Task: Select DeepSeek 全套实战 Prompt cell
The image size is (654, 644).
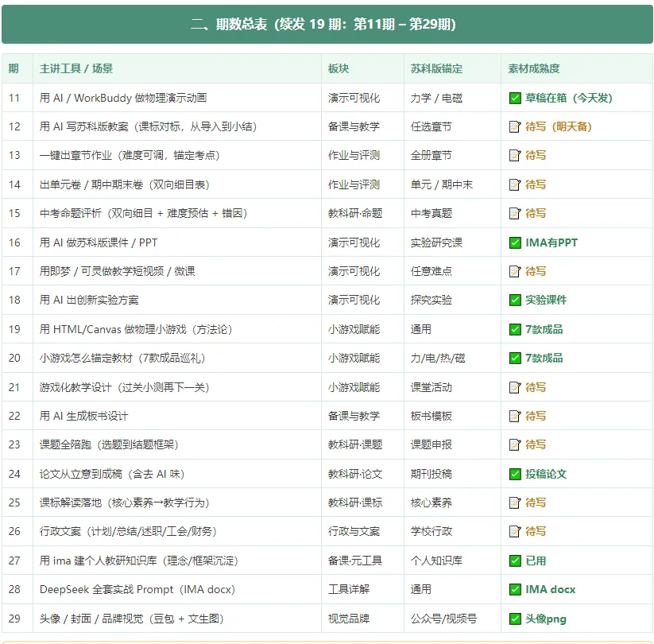Action: pos(177,589)
